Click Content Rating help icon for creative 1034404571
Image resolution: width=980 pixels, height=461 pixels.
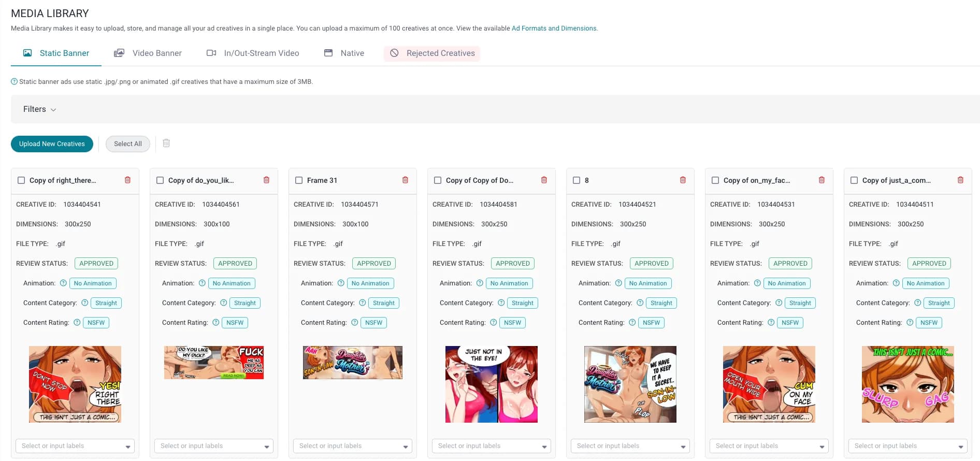(x=355, y=323)
